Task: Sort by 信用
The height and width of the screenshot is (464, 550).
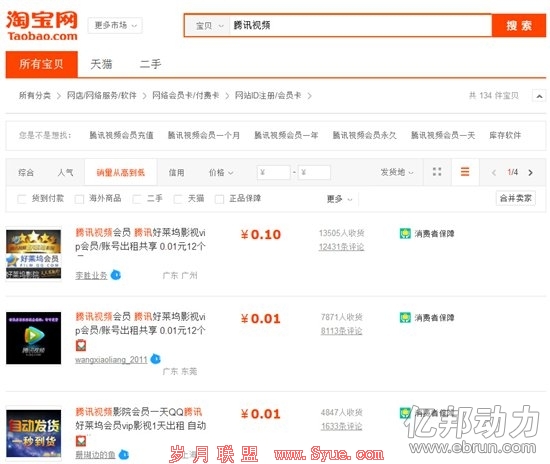Action: click(176, 172)
